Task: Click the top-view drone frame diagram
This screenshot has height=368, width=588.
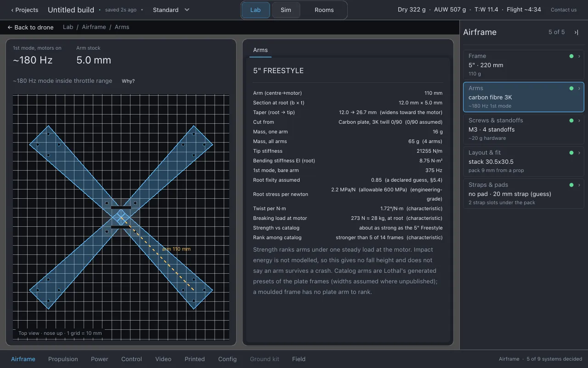Action: coord(121,217)
